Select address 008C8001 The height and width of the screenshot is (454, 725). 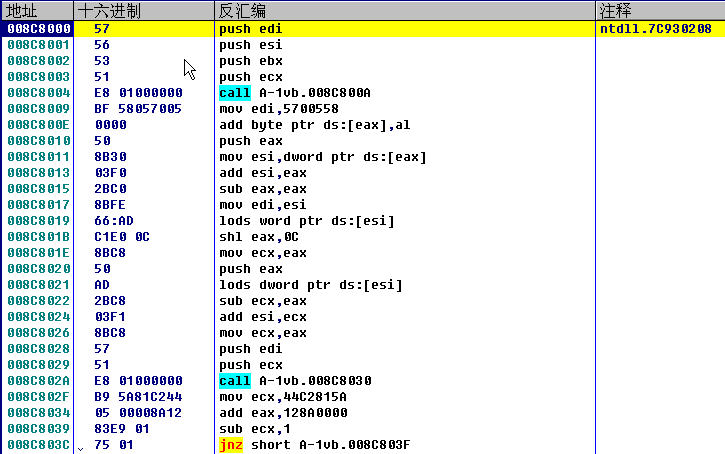tap(39, 45)
